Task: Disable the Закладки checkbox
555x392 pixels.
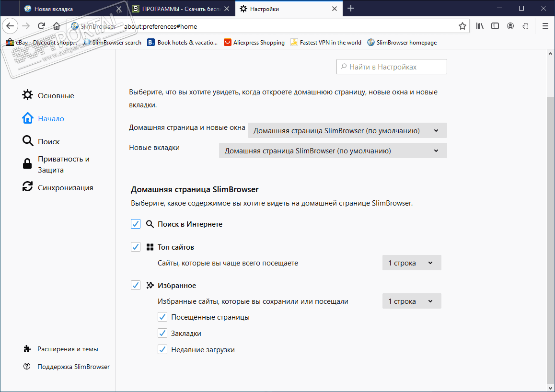Action: (162, 333)
